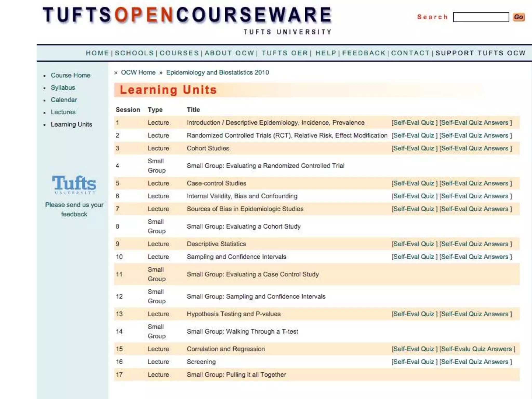Click OCW Home in the breadcrumb
532x399 pixels.
click(138, 72)
